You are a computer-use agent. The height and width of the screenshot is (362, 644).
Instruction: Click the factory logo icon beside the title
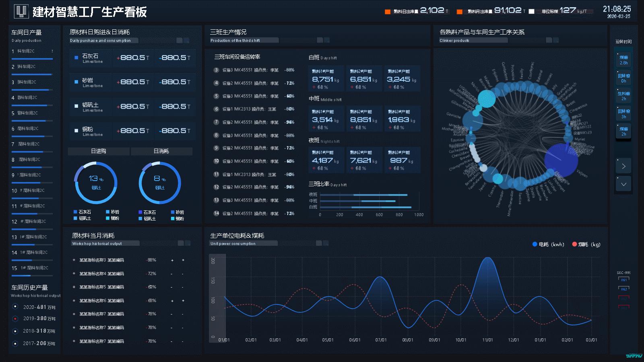21,12
